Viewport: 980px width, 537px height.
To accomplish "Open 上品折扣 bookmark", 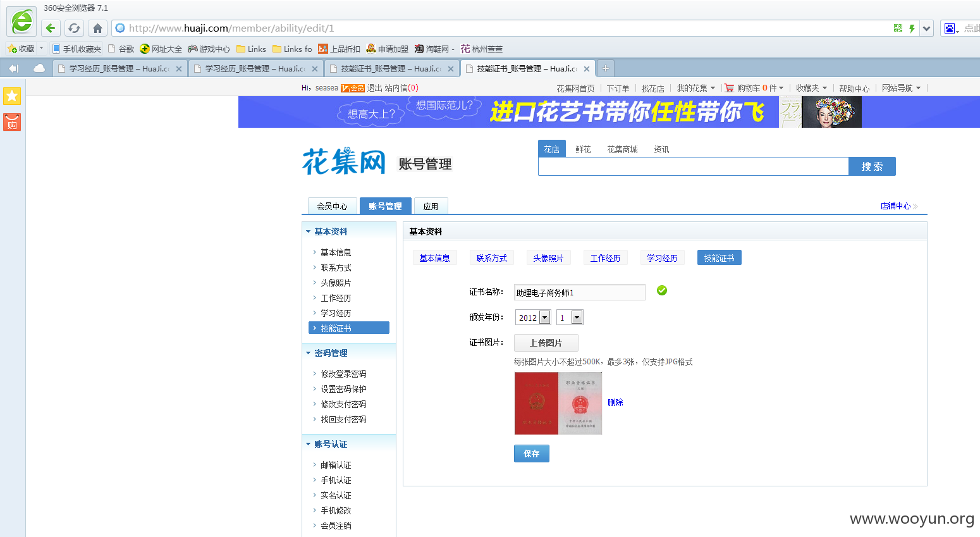I will point(339,49).
